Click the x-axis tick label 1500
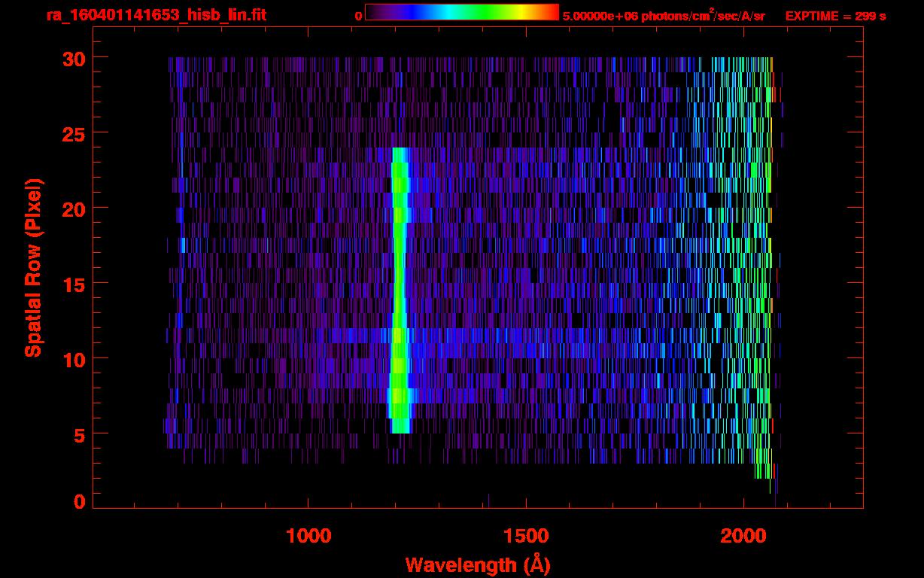The height and width of the screenshot is (578, 924). pos(526,535)
